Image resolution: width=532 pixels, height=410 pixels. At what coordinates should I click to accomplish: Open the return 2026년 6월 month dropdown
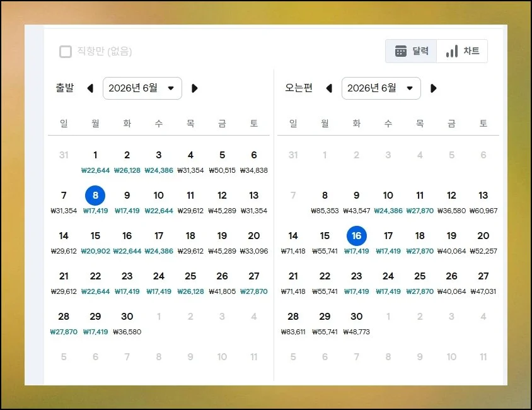click(x=382, y=88)
